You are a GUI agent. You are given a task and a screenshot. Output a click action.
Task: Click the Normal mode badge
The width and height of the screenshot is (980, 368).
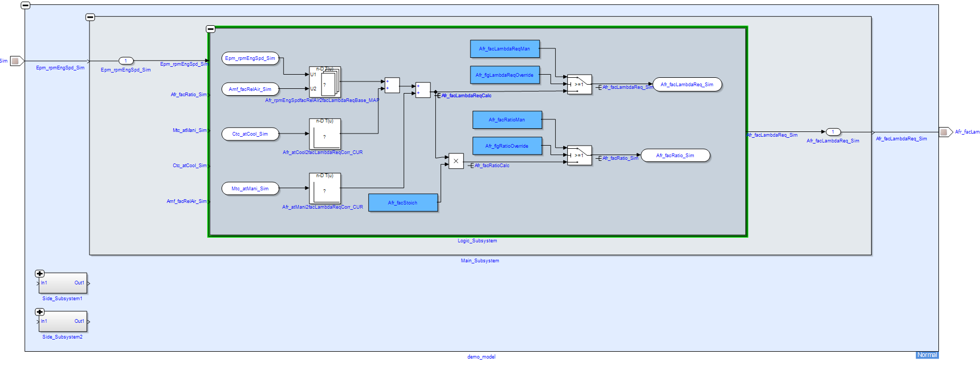coord(927,355)
